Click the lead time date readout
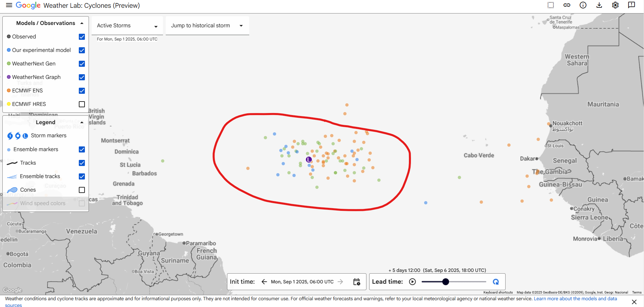 tap(437, 270)
